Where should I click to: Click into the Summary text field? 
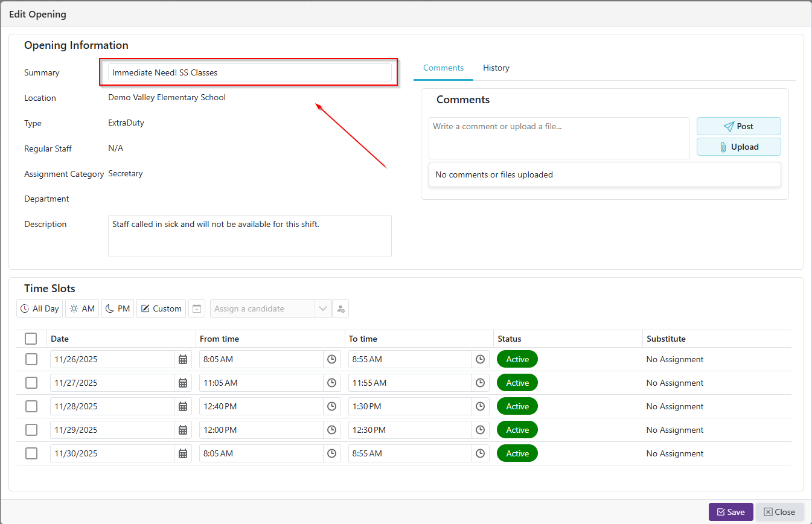249,72
